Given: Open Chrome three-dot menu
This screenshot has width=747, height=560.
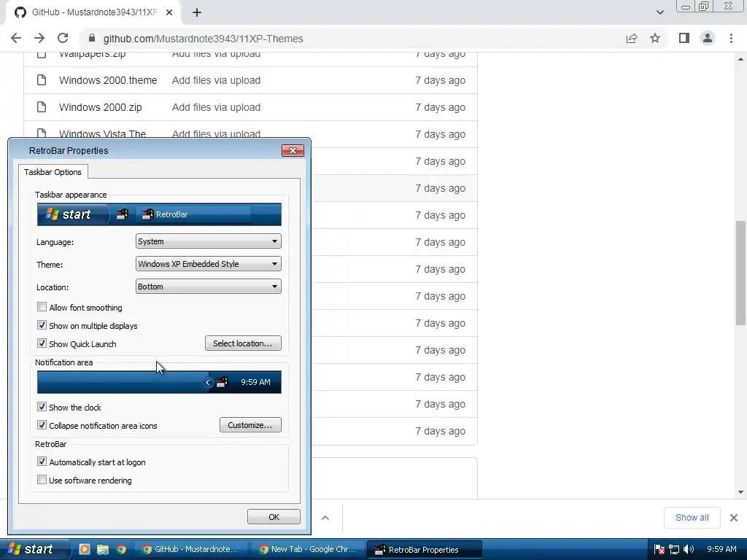Looking at the screenshot, I should (x=731, y=38).
